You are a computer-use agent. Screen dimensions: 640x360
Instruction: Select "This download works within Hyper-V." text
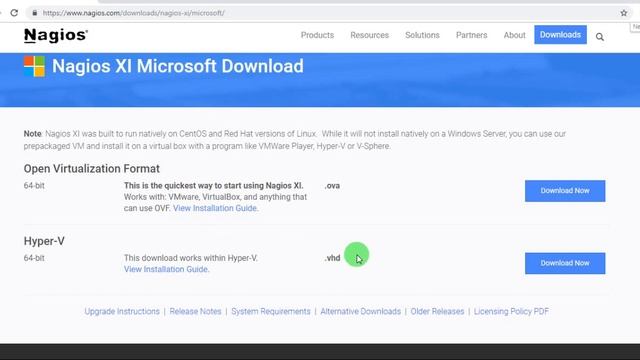pyautogui.click(x=191, y=258)
